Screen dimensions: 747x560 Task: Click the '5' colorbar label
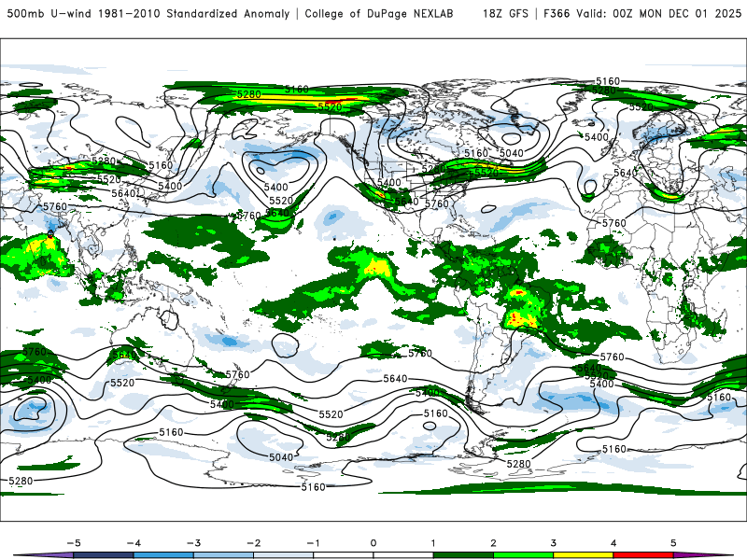point(673,543)
